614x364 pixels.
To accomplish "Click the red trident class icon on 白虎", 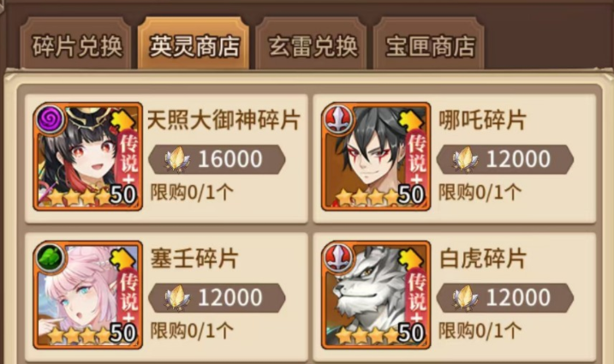I will point(338,257).
